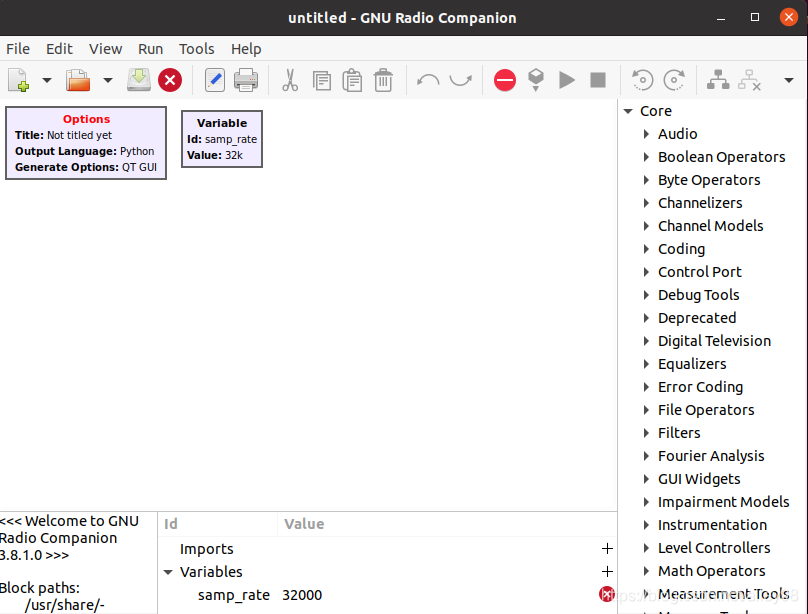This screenshot has height=614, width=808.
Task: Open the Help menu
Action: (246, 49)
